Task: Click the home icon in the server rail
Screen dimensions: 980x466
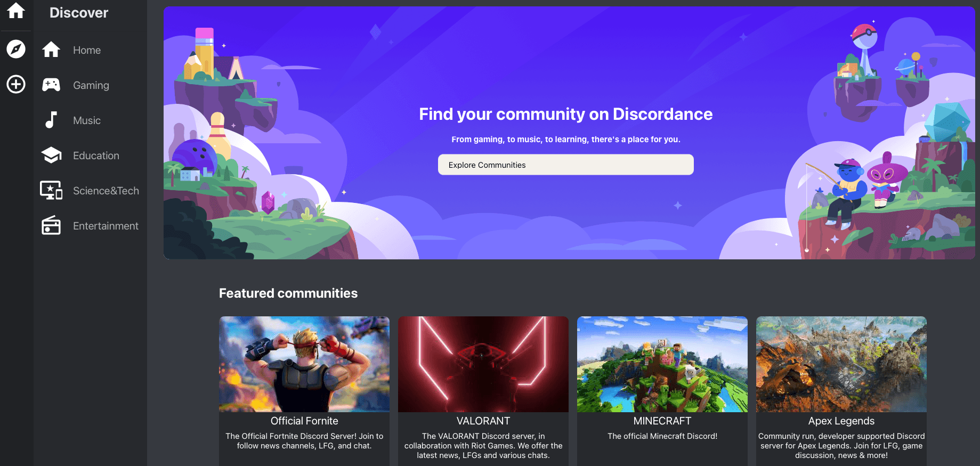Action: 16,10
